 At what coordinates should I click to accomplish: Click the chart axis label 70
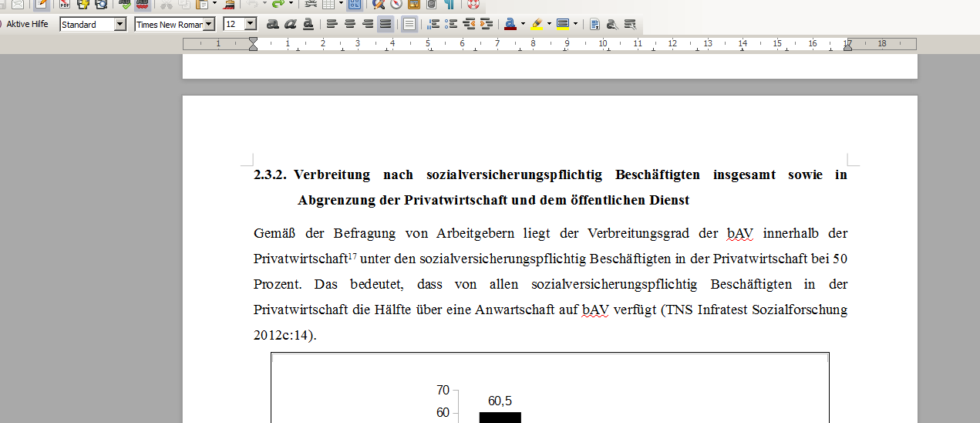click(x=443, y=391)
